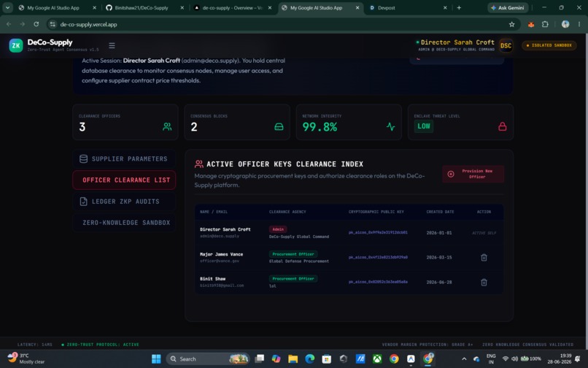Click the Ledger ZKP Audits document icon

tap(84, 202)
